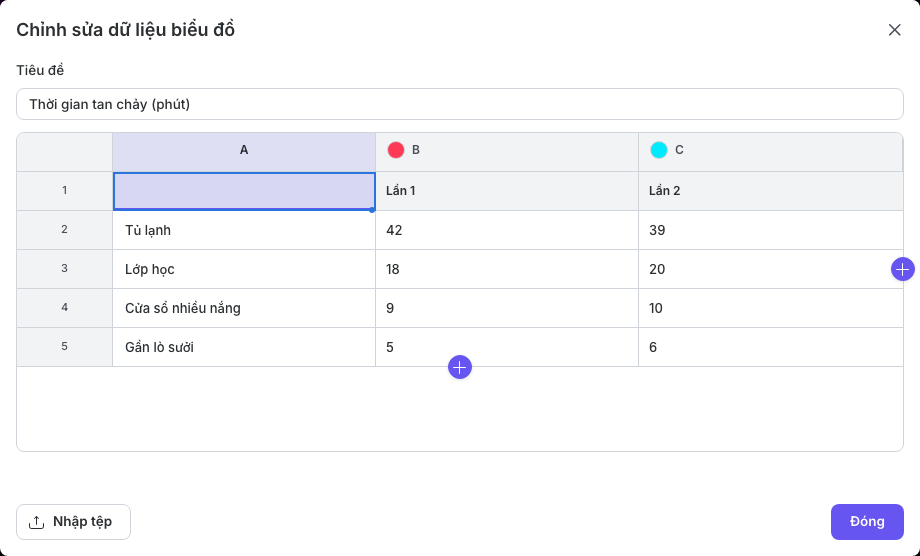
Task: Select column header B
Action: click(507, 152)
